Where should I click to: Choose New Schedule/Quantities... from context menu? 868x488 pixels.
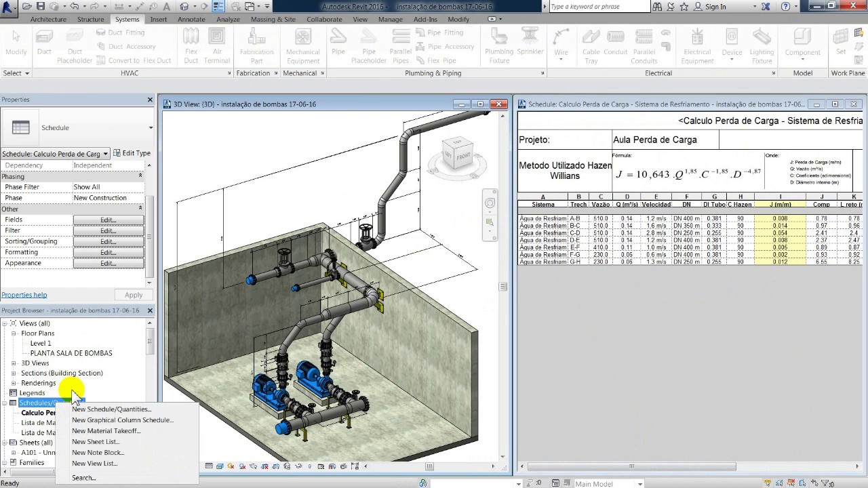coord(111,409)
